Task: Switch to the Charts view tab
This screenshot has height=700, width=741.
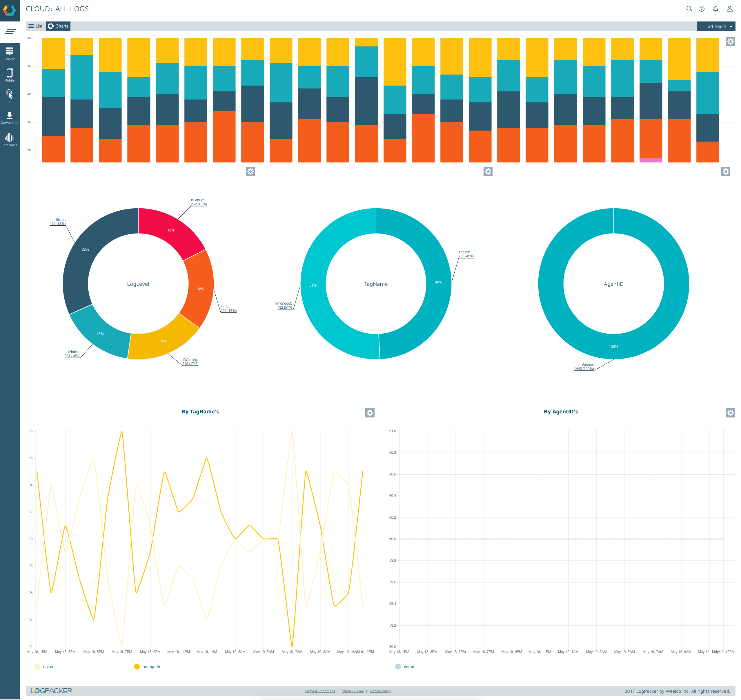Action: click(x=58, y=26)
